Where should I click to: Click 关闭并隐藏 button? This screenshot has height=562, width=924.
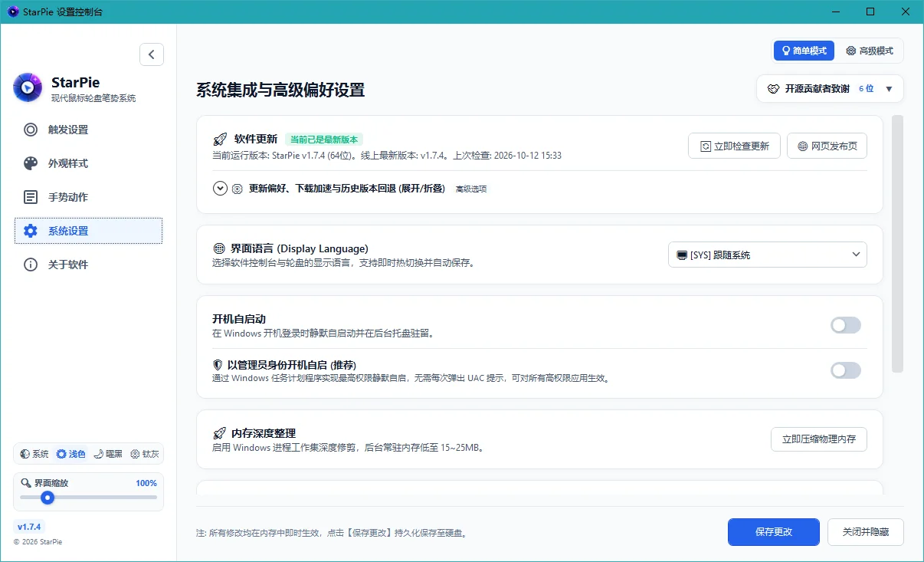click(x=866, y=532)
